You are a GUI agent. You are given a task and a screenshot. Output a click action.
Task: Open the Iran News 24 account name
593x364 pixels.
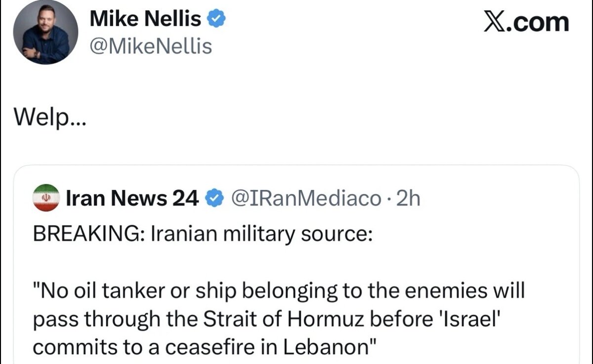132,198
